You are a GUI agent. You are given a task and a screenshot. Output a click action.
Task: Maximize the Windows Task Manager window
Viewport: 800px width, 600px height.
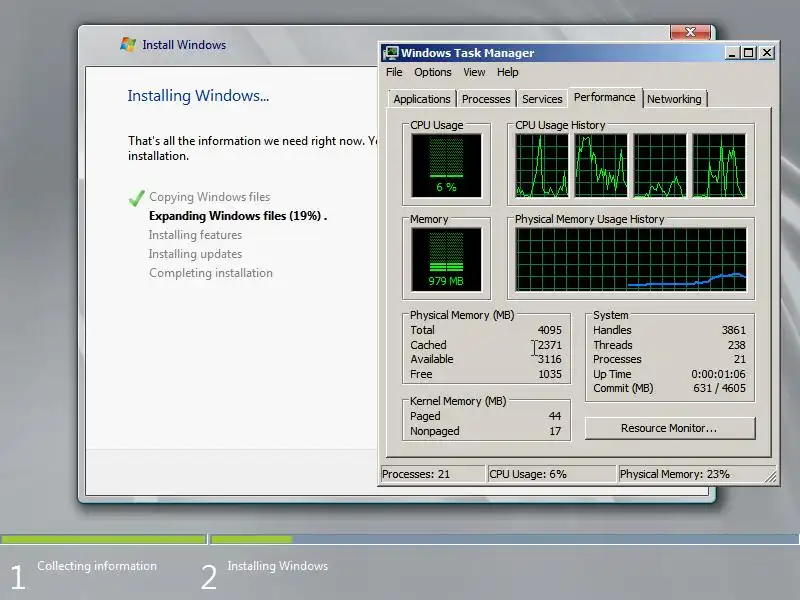(x=748, y=53)
